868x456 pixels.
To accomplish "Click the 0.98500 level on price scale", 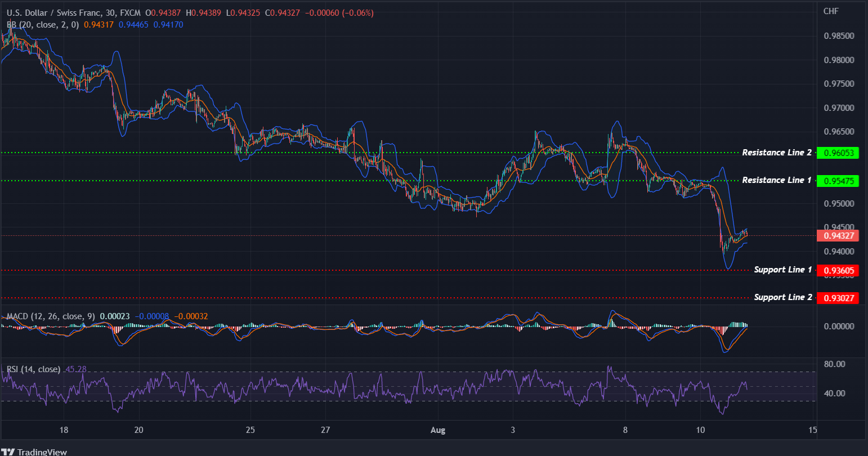I will (x=839, y=35).
